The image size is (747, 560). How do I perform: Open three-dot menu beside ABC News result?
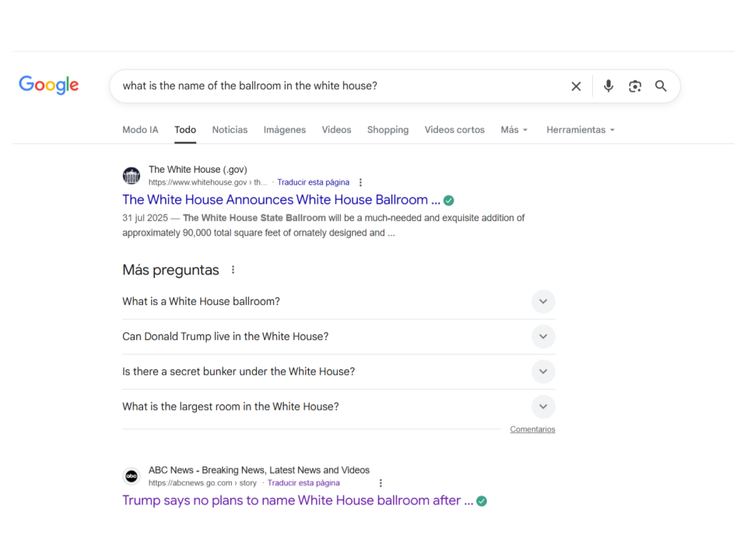point(381,483)
